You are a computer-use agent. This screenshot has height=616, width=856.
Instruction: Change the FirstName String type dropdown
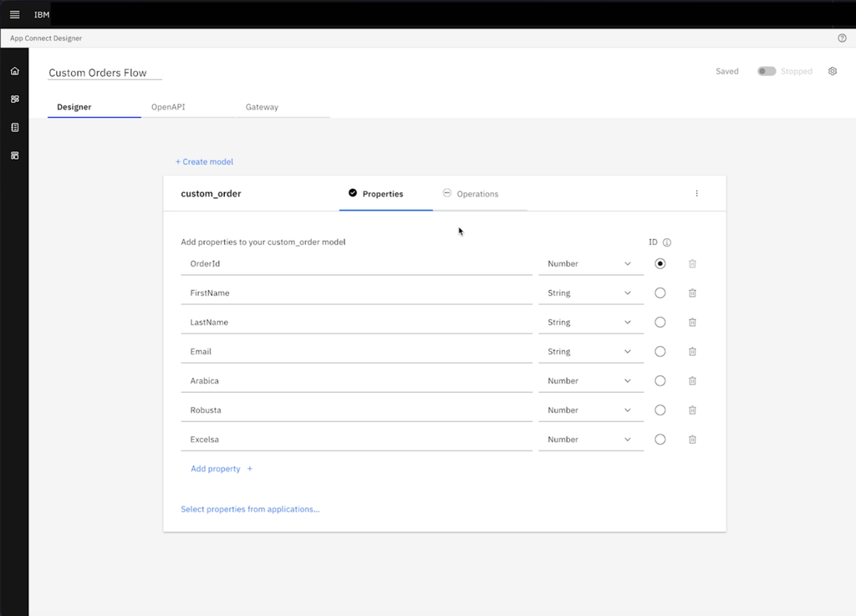pos(590,293)
